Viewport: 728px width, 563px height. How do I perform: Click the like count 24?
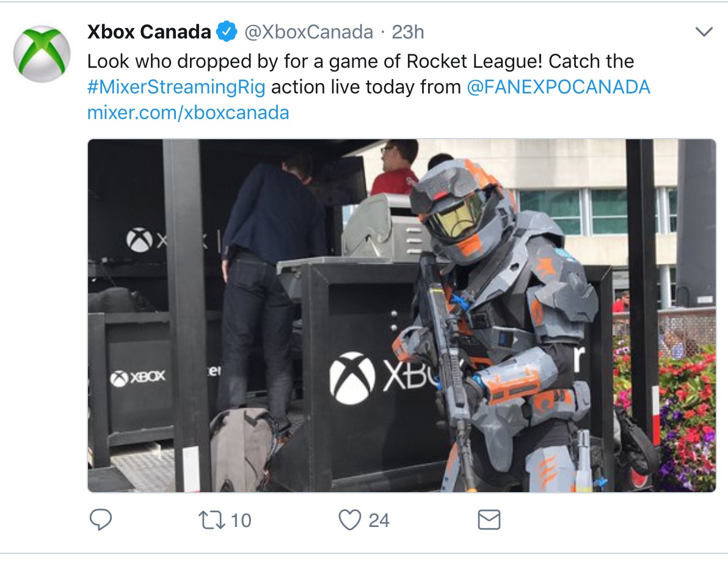(379, 520)
